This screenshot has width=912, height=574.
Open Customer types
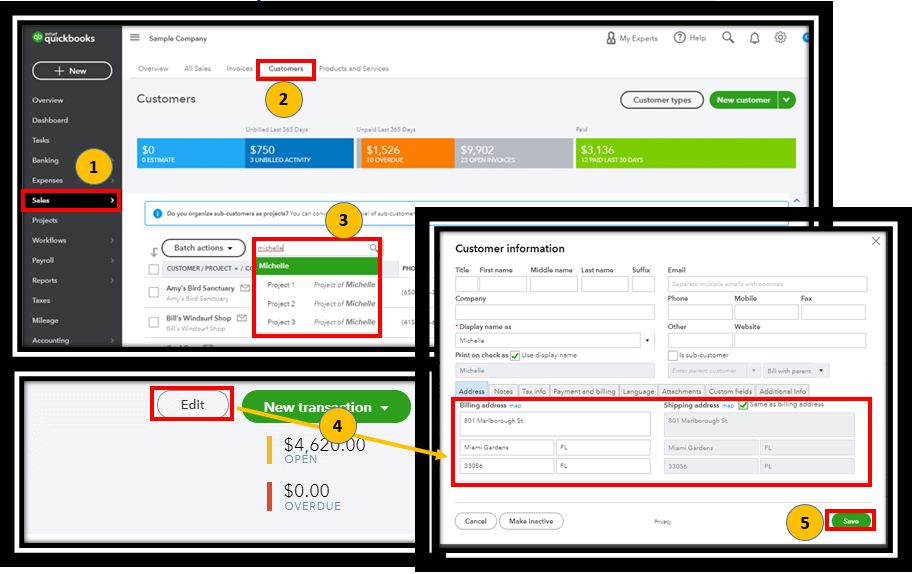tap(662, 100)
